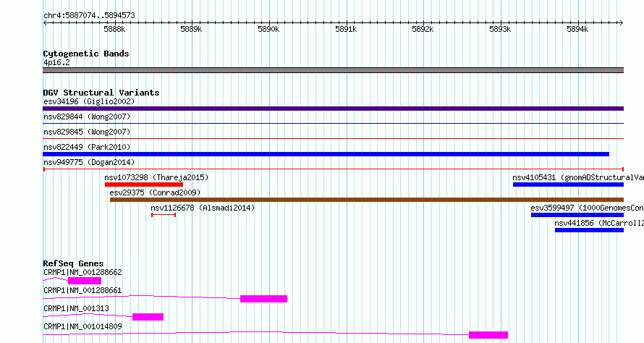Click the esv34196 (Giglio2002) purple variant bar
The width and height of the screenshot is (644, 343).
333,109
